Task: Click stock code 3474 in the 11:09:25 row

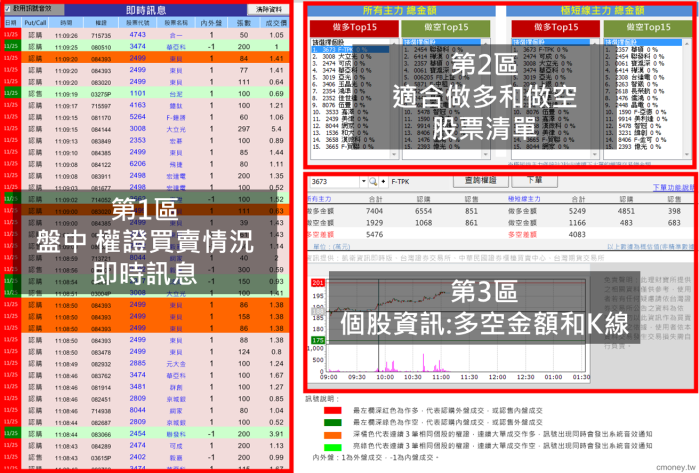Action: point(137,46)
